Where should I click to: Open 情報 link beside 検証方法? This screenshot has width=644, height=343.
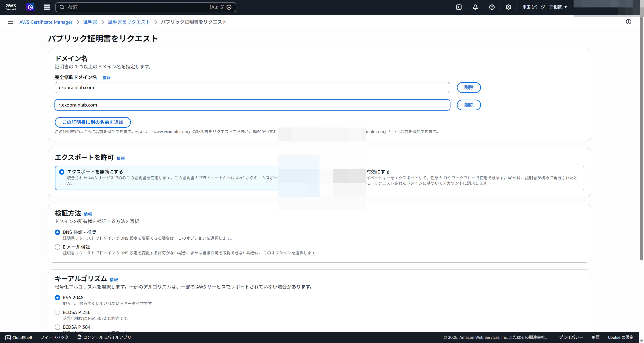[88, 214]
